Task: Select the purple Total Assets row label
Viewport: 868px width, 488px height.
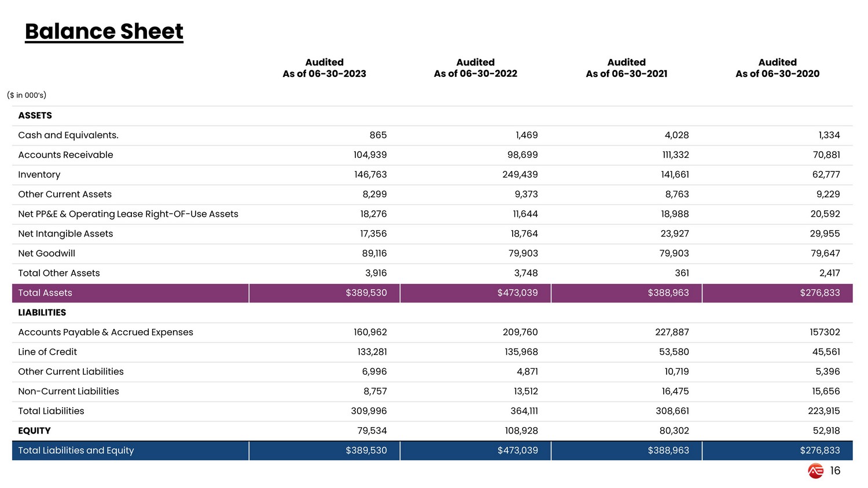Action: tap(45, 293)
